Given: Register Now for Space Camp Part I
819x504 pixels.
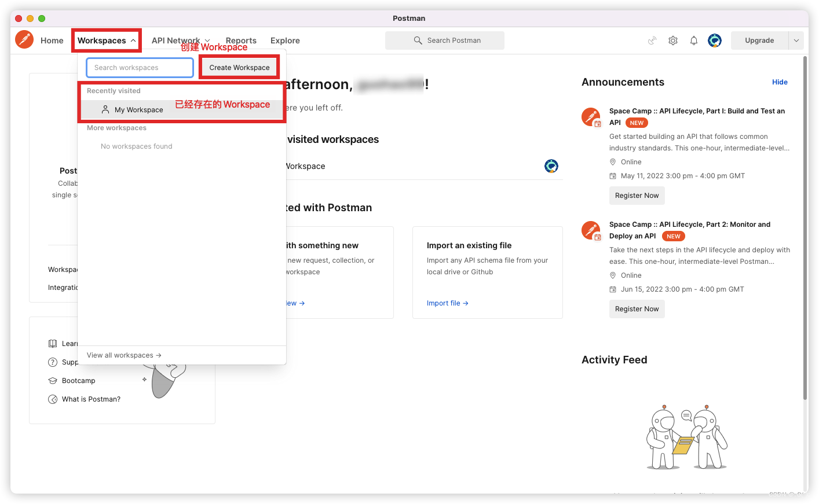Looking at the screenshot, I should 637,196.
